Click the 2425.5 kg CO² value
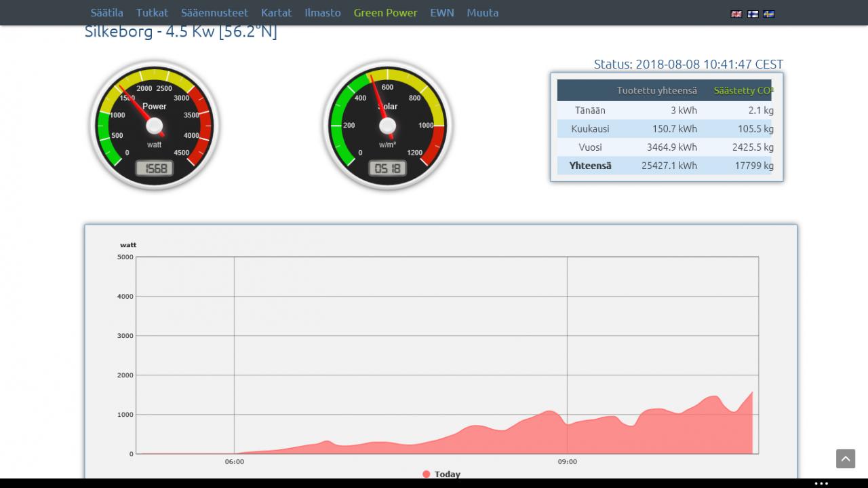Viewport: 868px width, 488px height. tap(753, 147)
